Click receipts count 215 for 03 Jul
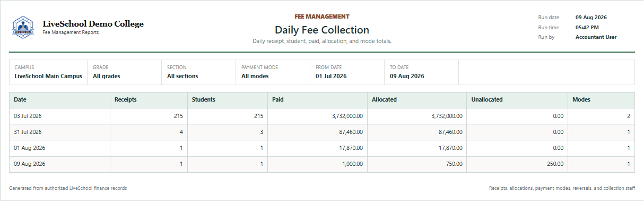Viewport: 644px width, 201px height. pyautogui.click(x=178, y=115)
